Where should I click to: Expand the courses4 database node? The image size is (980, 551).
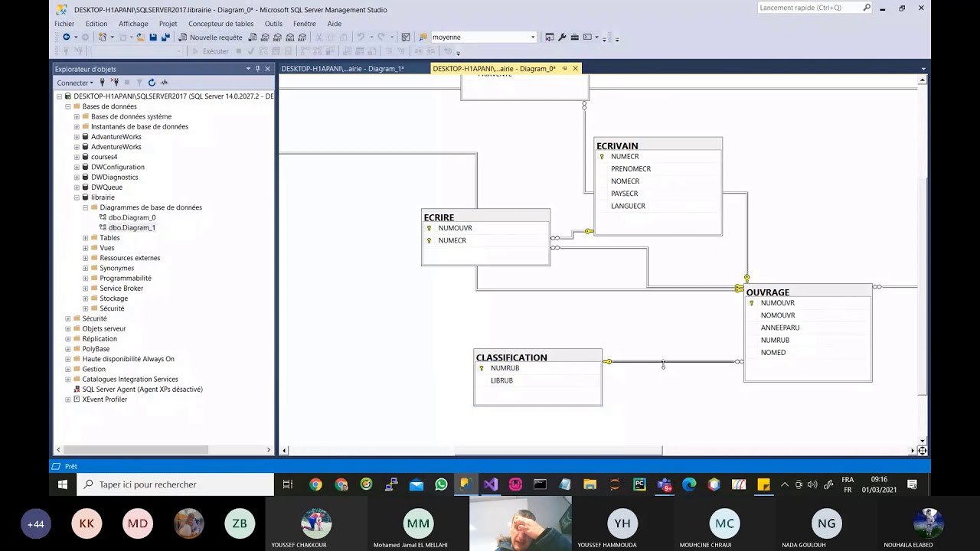point(77,157)
